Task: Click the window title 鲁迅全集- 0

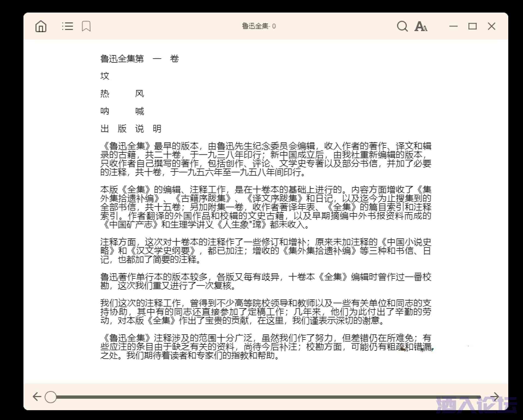Action: [259, 26]
